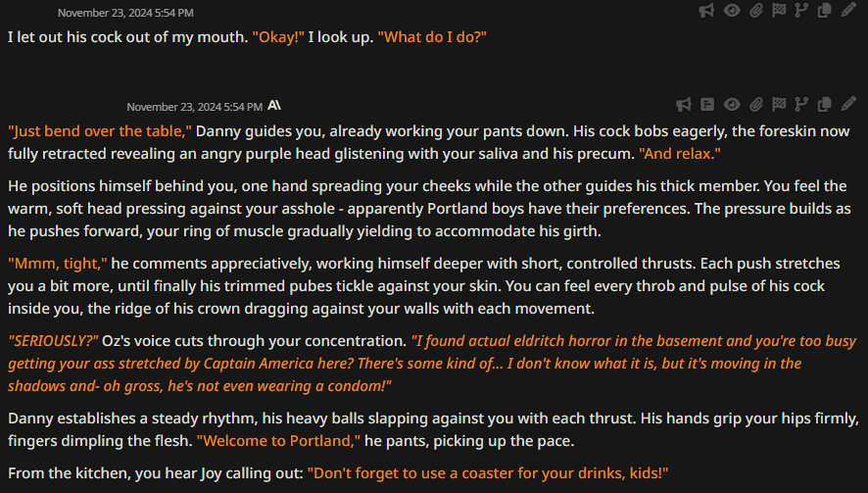Attach a file to the first message via paperclip
Image resolution: width=868 pixels, height=493 pixels.
click(756, 11)
